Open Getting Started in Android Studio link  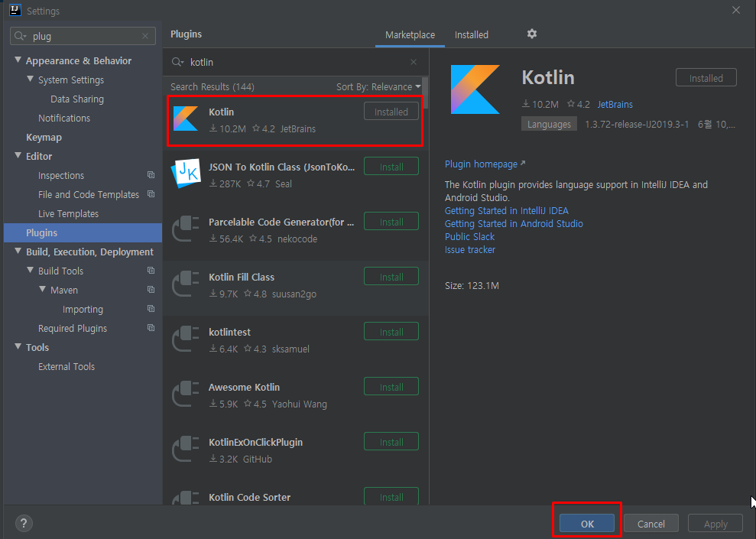click(514, 224)
